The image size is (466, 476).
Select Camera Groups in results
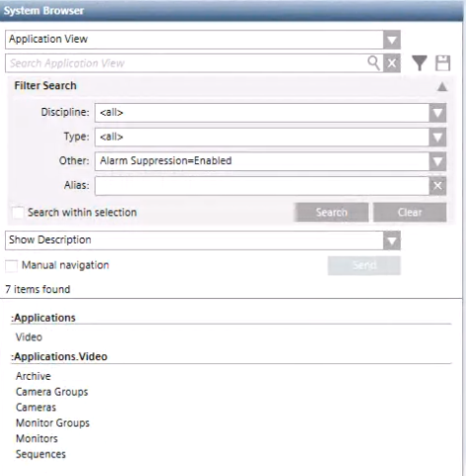[x=51, y=392]
